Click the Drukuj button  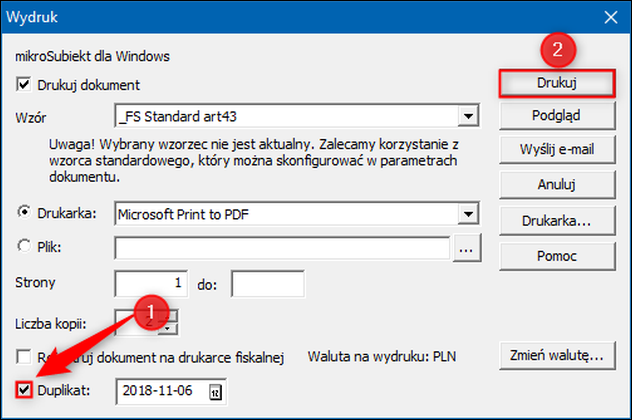pos(557,83)
